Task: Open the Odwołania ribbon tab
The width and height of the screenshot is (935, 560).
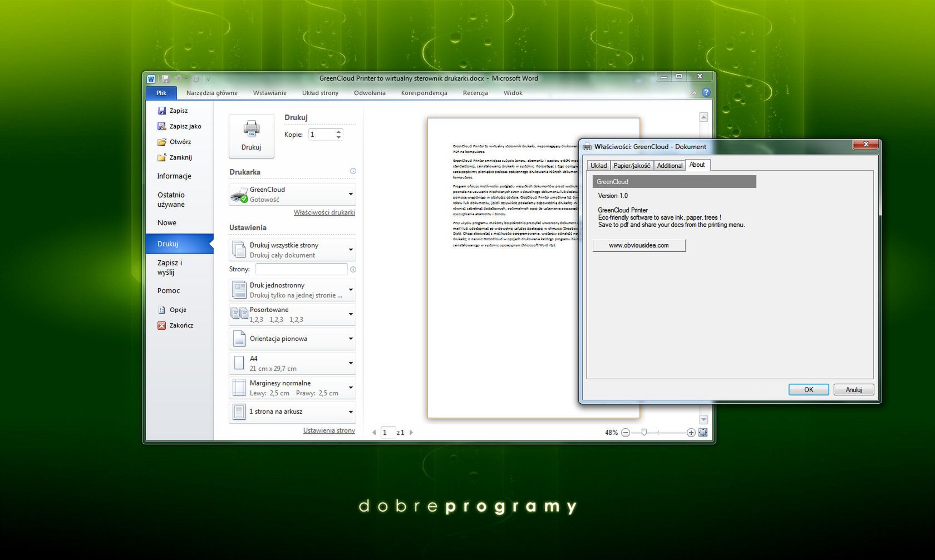Action: click(x=370, y=93)
